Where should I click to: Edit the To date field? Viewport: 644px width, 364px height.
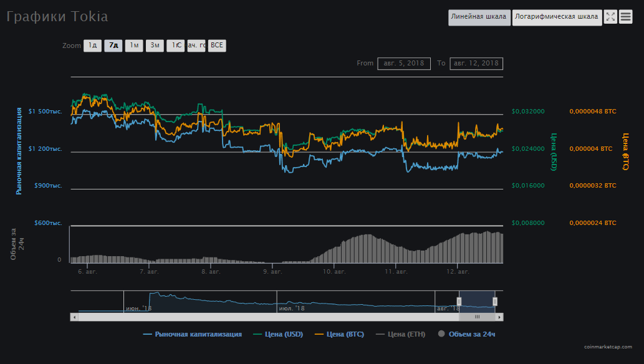(x=476, y=64)
